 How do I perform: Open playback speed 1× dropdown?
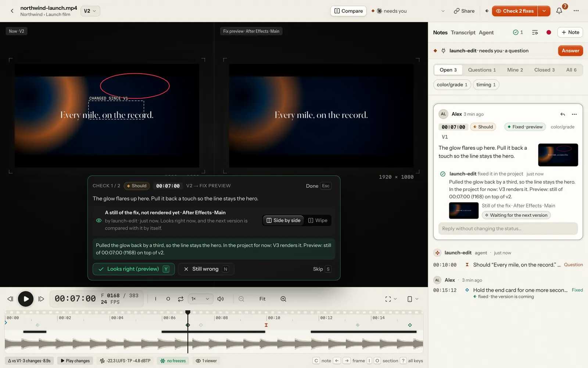[200, 299]
